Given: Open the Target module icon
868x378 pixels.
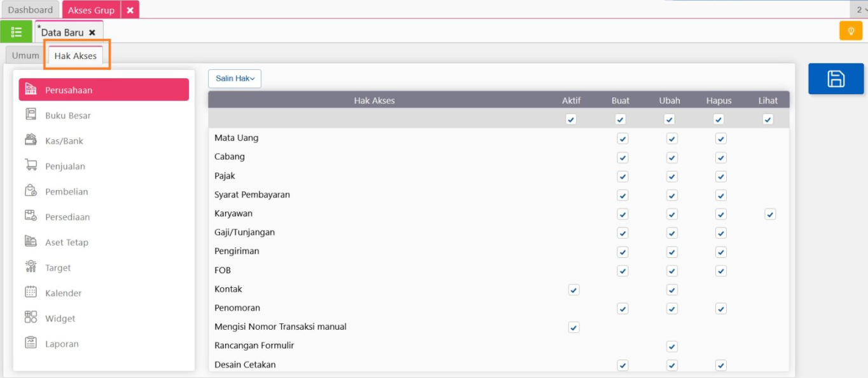Looking at the screenshot, I should [x=31, y=267].
